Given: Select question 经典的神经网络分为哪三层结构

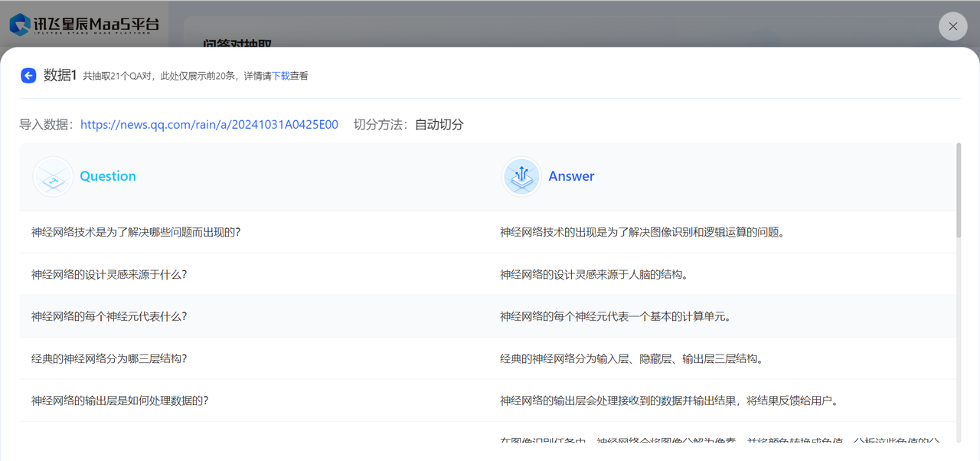Looking at the screenshot, I should point(109,358).
